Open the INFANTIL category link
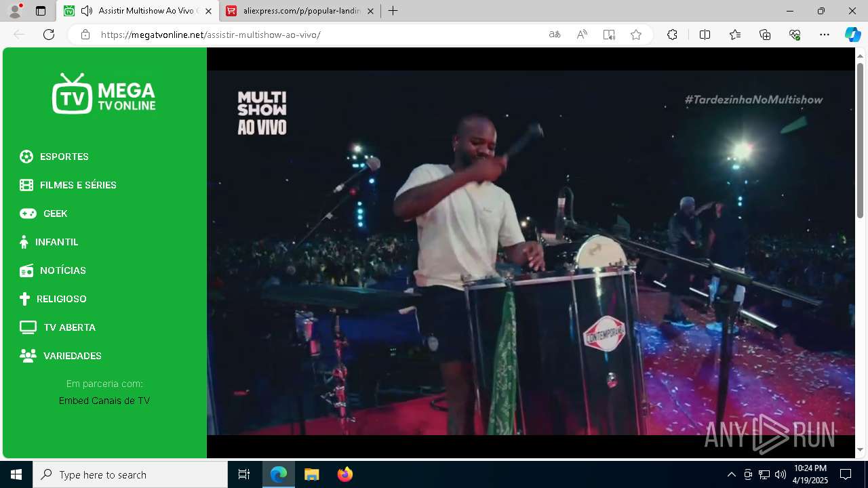 pos(57,242)
